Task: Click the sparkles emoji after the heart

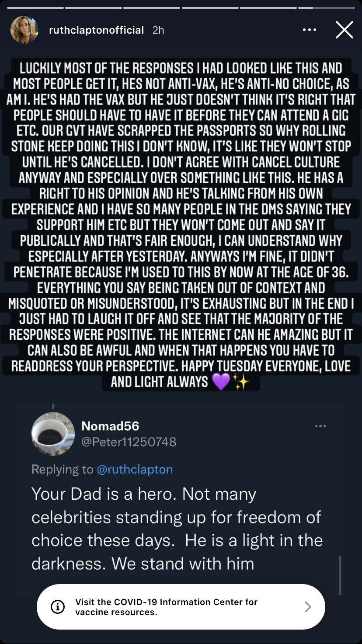Action: coord(241,382)
